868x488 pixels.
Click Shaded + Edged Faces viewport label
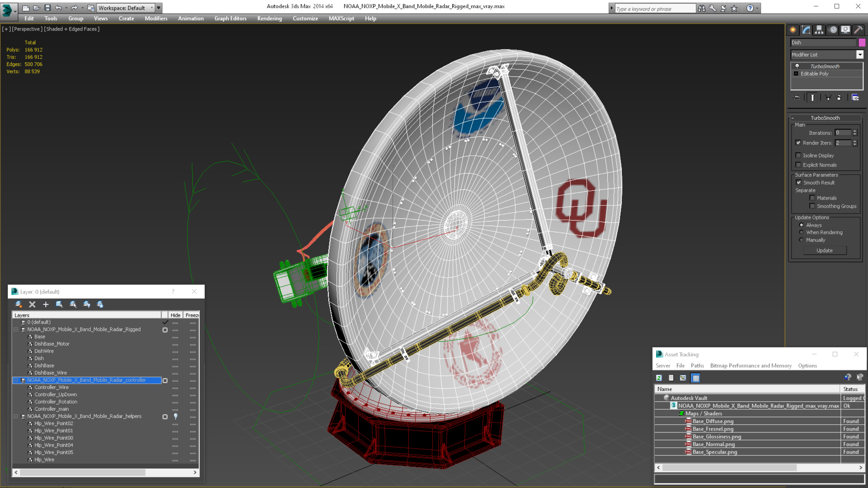click(x=72, y=29)
